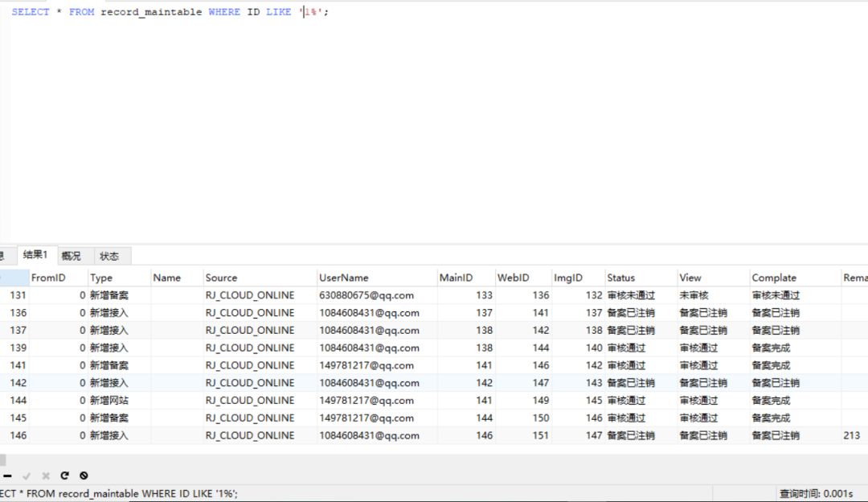Select the UserName column header
Image resolution: width=868 pixels, height=502 pixels.
pyautogui.click(x=377, y=278)
